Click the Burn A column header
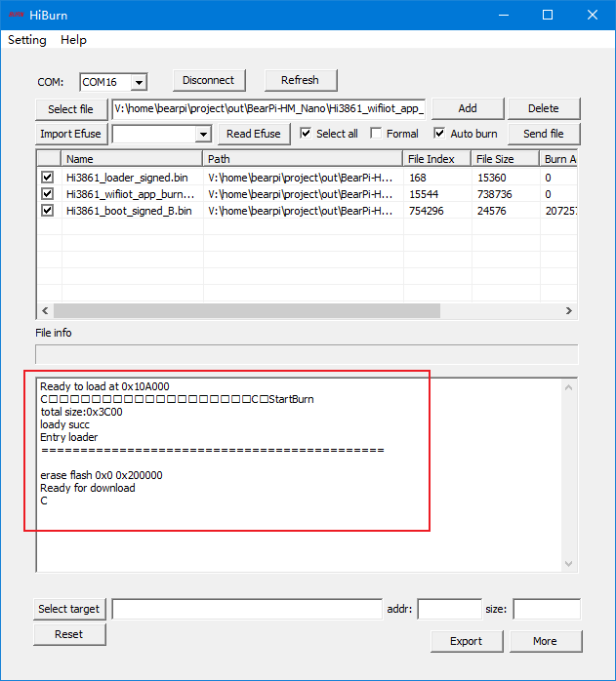This screenshot has width=616, height=681. [x=558, y=159]
